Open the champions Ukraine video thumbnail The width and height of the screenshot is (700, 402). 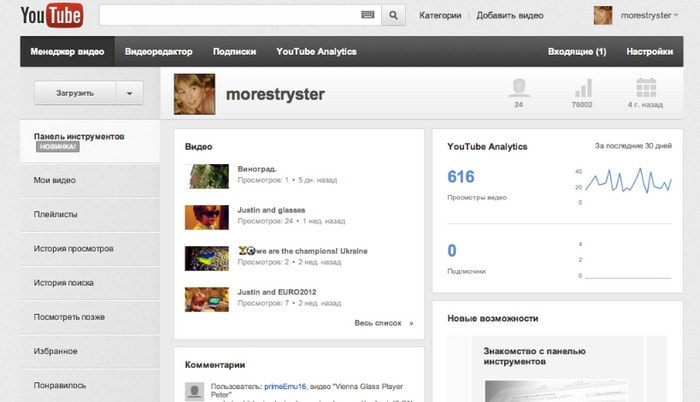(207, 258)
